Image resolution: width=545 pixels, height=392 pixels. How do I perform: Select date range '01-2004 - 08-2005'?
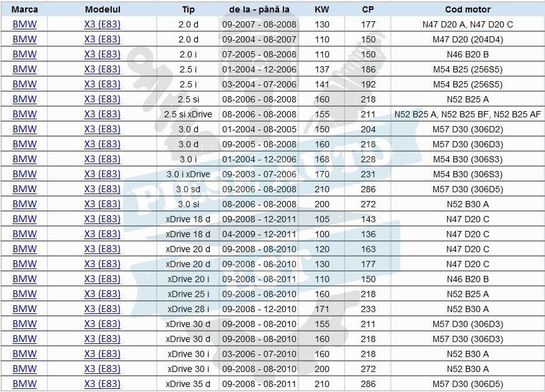coord(259,129)
